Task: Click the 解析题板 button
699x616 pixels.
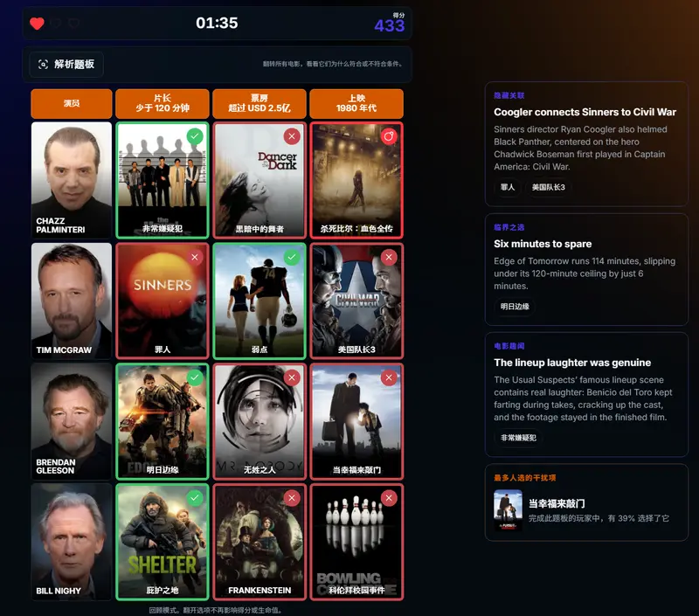Action: tap(66, 64)
